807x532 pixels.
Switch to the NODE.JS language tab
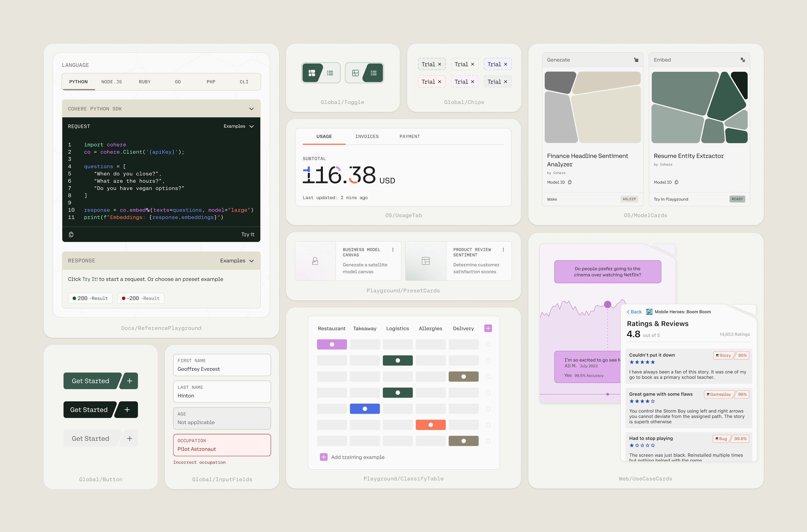tap(111, 82)
